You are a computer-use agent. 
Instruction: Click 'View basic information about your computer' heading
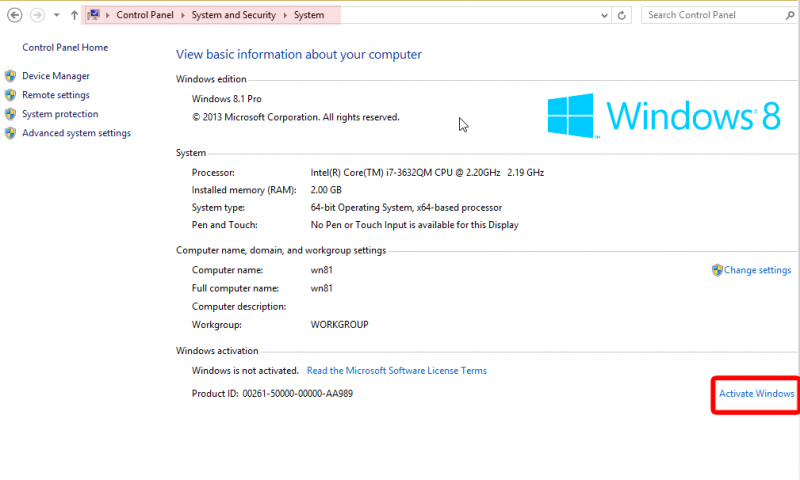click(x=299, y=55)
